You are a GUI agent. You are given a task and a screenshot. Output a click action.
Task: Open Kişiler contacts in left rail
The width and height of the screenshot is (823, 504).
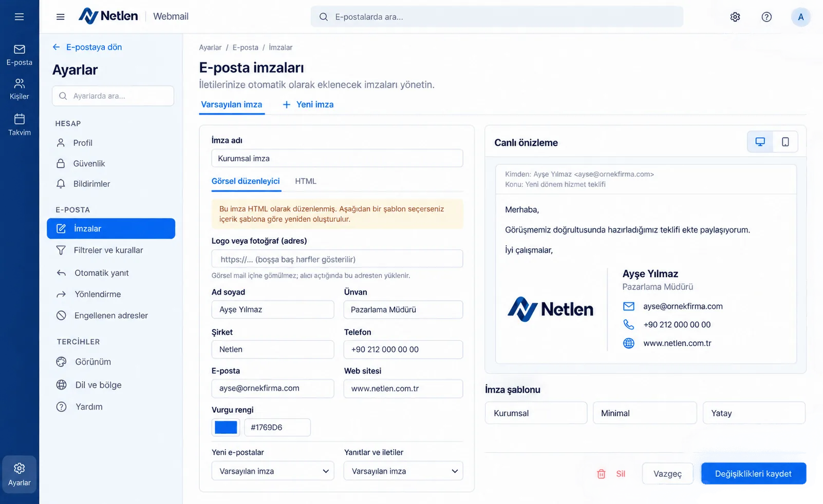(20, 89)
